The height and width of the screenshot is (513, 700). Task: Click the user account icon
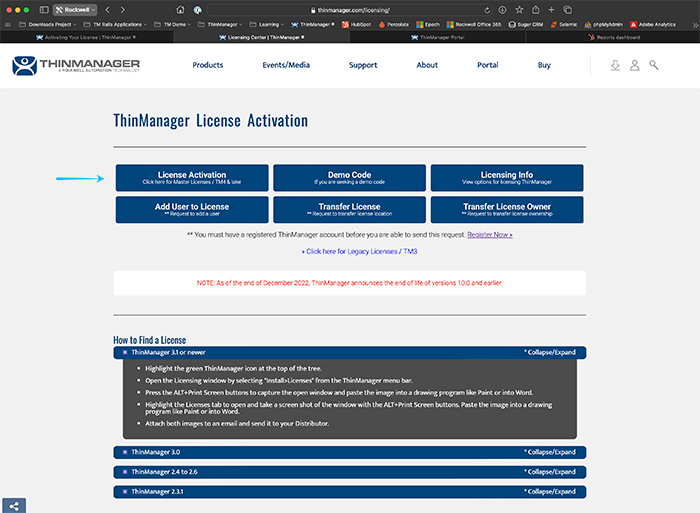coord(634,66)
